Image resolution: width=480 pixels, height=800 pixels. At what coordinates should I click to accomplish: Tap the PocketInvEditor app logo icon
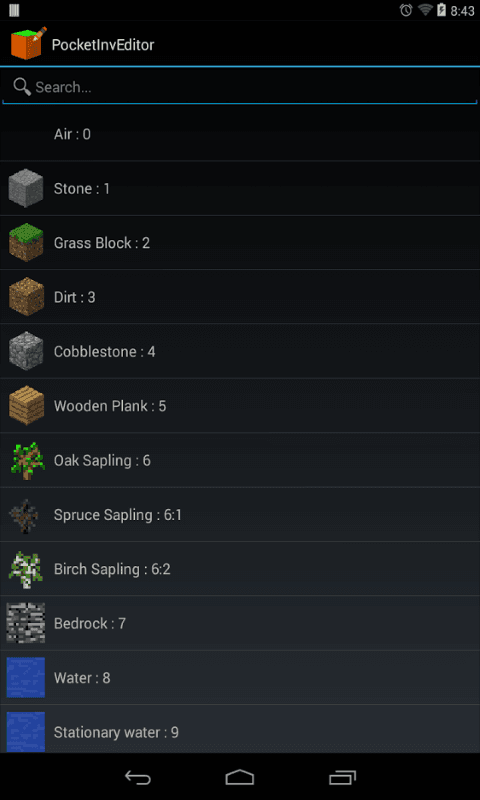point(29,44)
